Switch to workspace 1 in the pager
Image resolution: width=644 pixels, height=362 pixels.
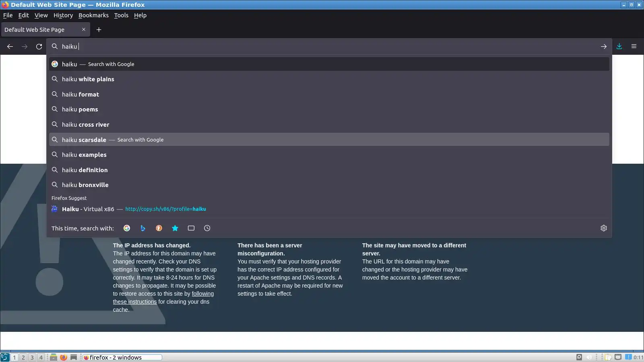tap(14, 357)
